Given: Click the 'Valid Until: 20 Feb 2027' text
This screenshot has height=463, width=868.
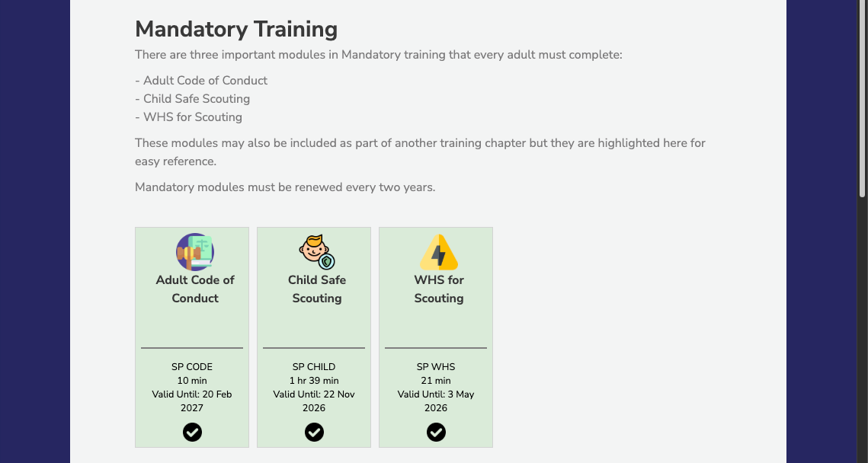Looking at the screenshot, I should pos(192,401).
